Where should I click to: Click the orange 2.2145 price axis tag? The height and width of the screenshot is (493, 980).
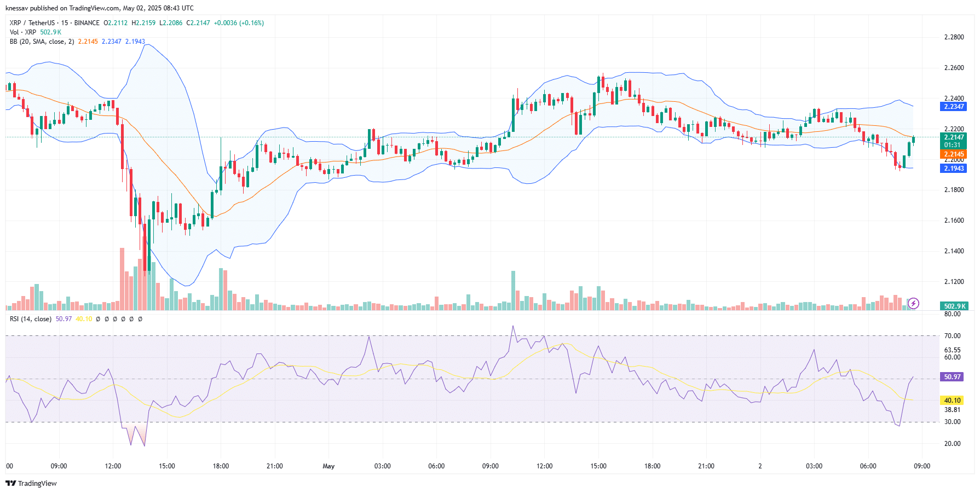pos(953,154)
